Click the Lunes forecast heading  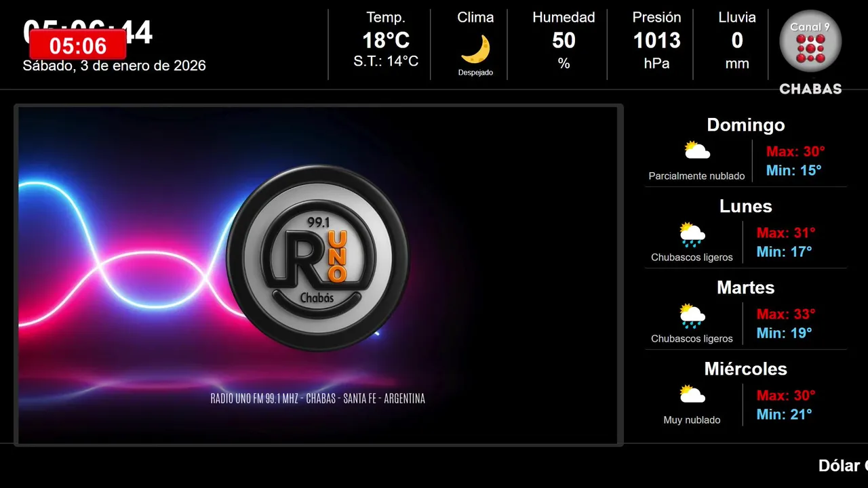click(746, 206)
